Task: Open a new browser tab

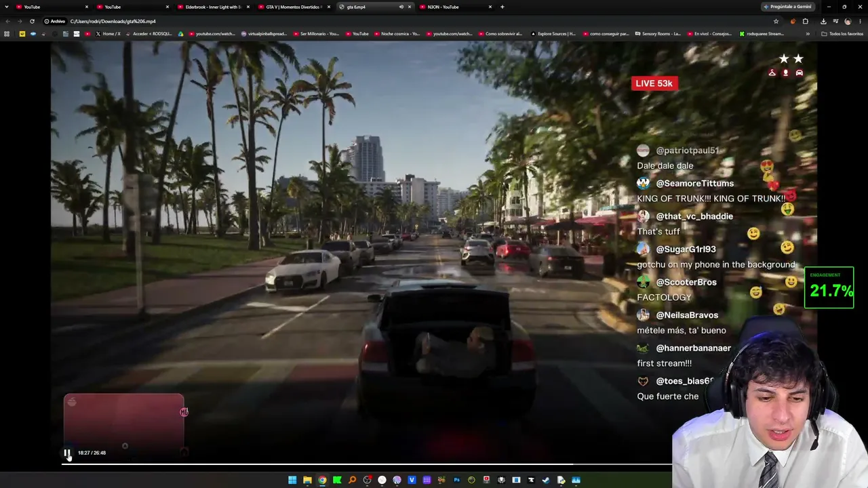Action: click(x=502, y=7)
